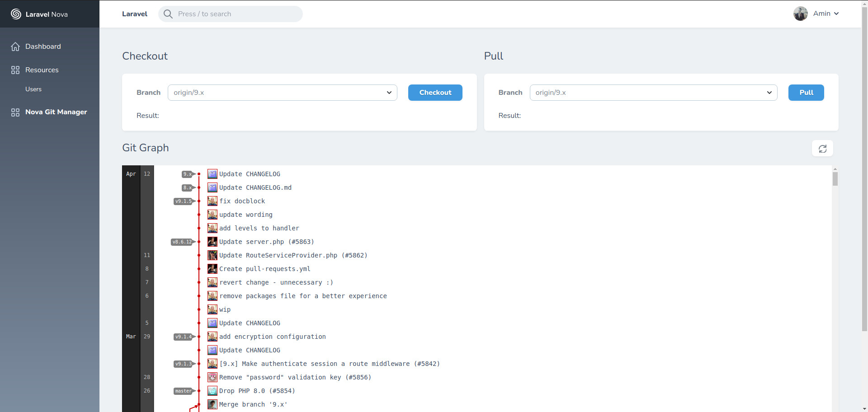
Task: Click the 9.x branch label
Action: coord(188,174)
